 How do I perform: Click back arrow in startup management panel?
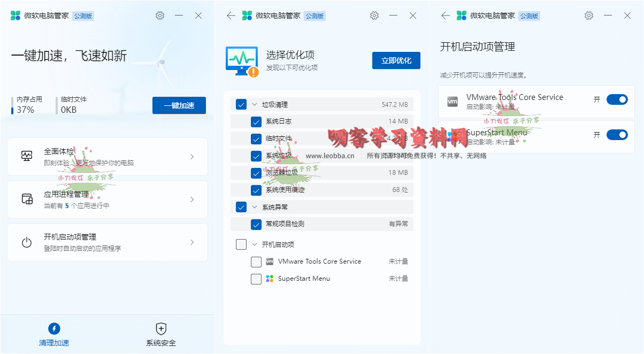tap(445, 16)
